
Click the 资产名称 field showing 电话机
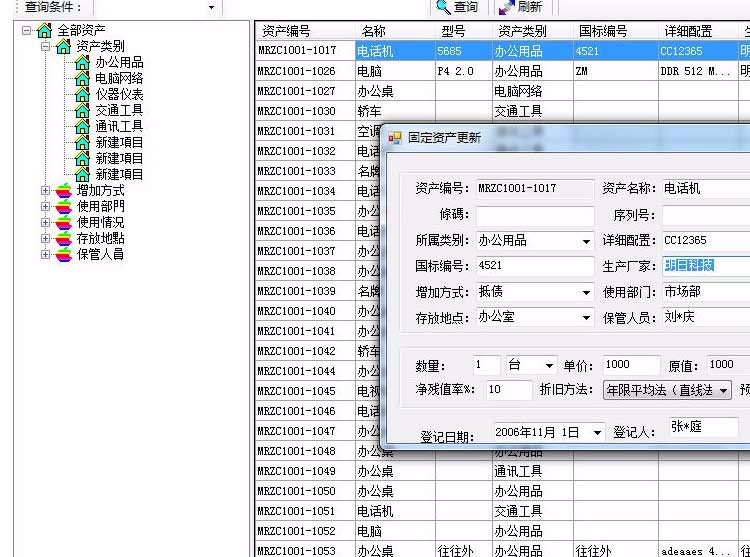pos(706,189)
